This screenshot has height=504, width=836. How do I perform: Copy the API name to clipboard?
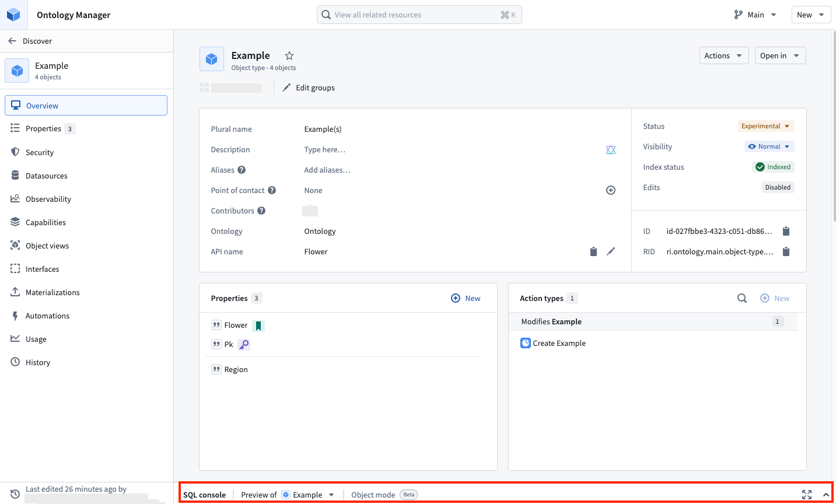(x=593, y=251)
